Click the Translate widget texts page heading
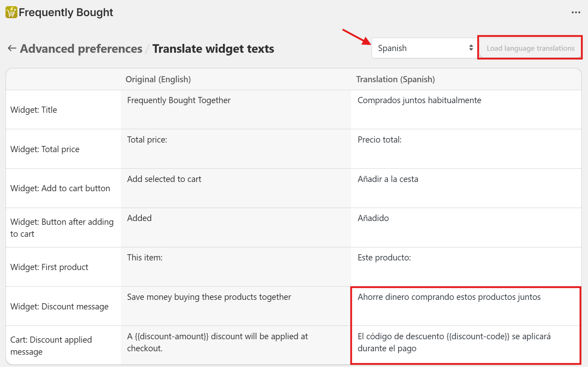Image resolution: width=588 pixels, height=367 pixels. point(213,49)
